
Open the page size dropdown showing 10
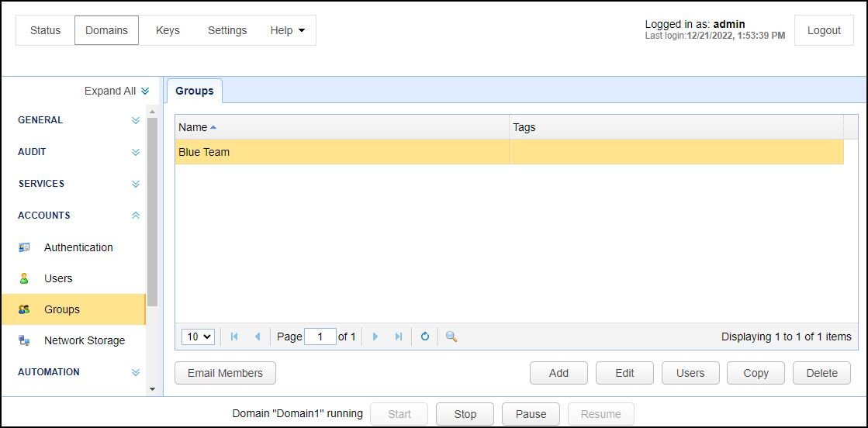point(198,337)
